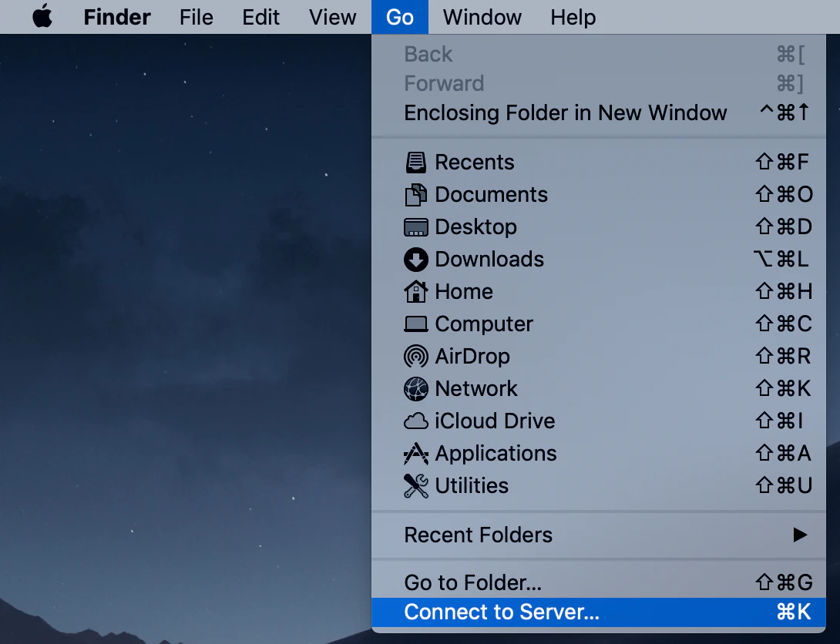Select the Downloads label text

pyautogui.click(x=489, y=260)
